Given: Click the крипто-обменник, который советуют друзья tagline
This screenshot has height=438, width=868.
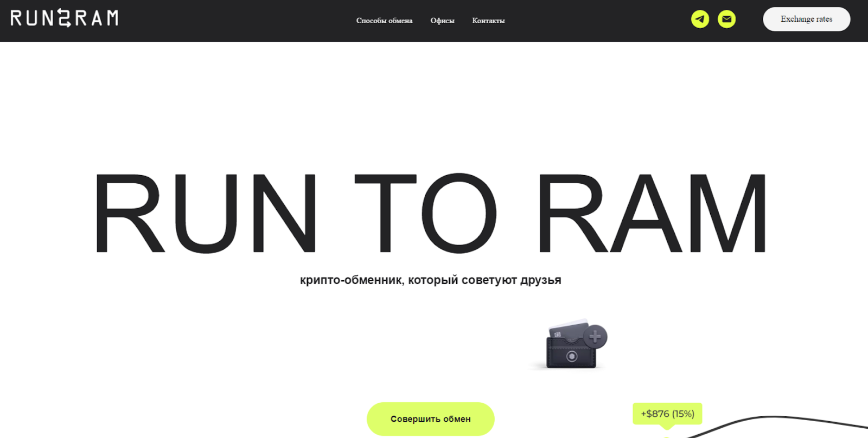Looking at the screenshot, I should 430,280.
